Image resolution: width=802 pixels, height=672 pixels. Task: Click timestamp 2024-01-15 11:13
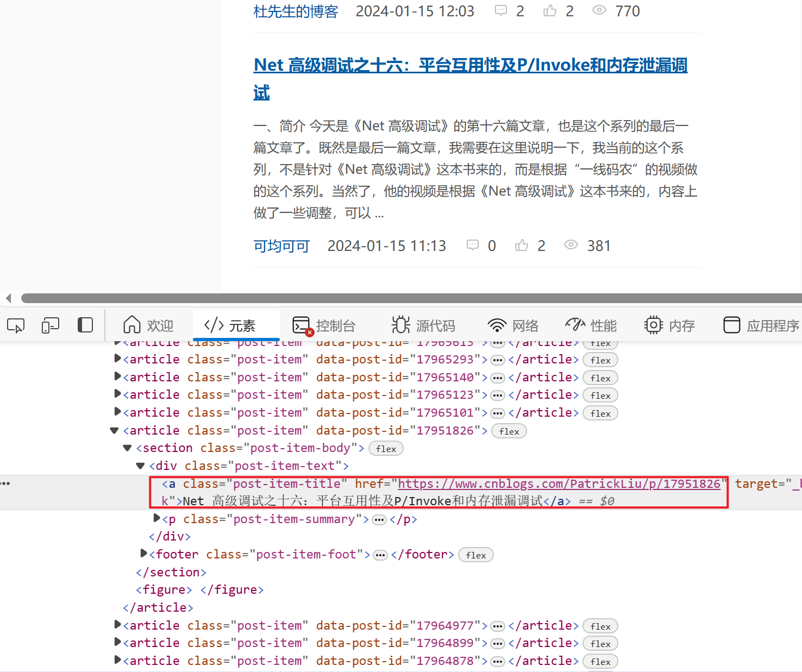(386, 246)
